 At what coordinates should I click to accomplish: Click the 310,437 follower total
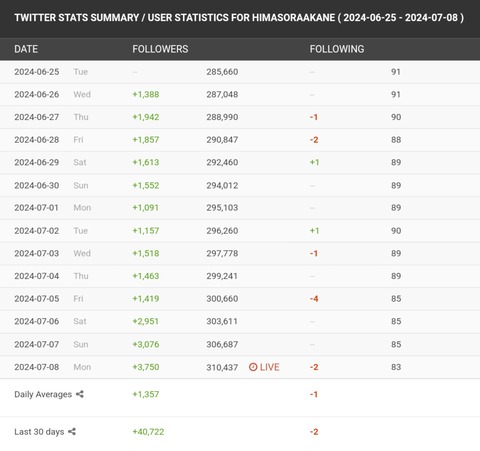222,367
